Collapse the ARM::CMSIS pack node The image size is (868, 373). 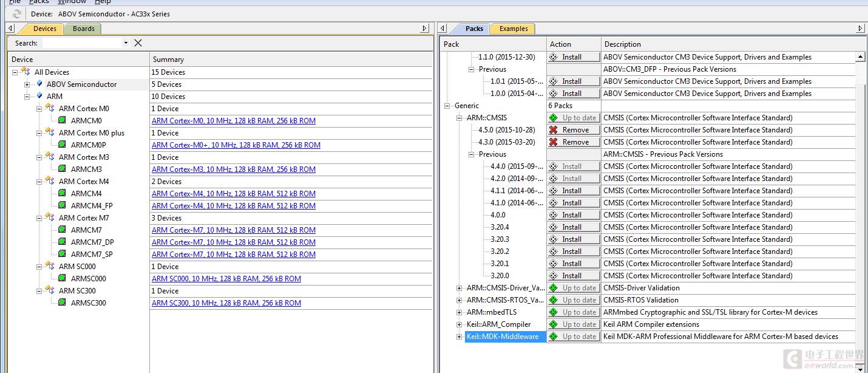coord(459,118)
